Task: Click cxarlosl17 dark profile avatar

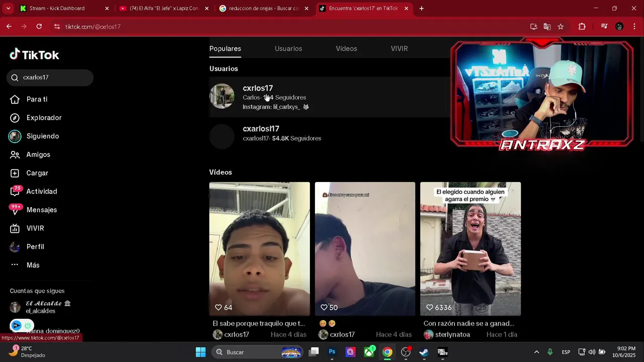Action: (x=222, y=136)
